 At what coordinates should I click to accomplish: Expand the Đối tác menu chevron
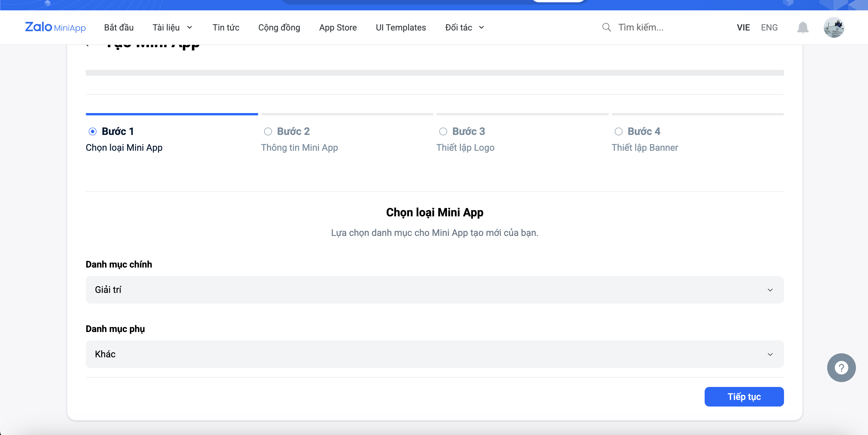point(481,28)
